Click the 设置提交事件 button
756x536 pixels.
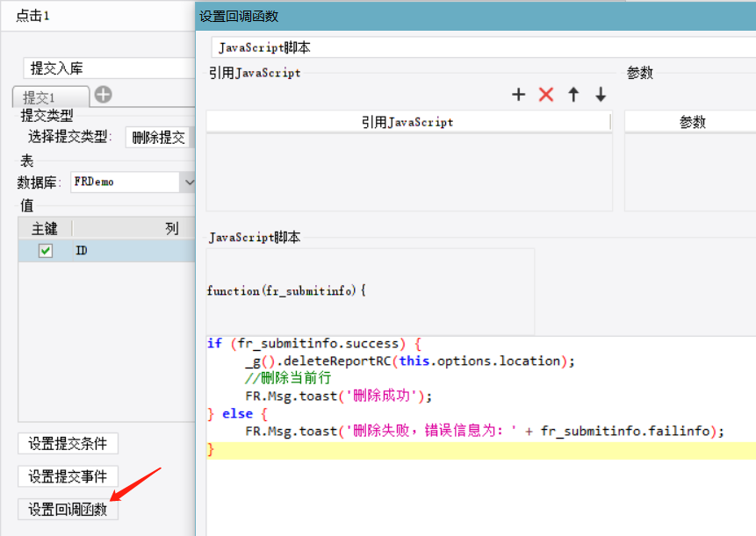point(68,476)
